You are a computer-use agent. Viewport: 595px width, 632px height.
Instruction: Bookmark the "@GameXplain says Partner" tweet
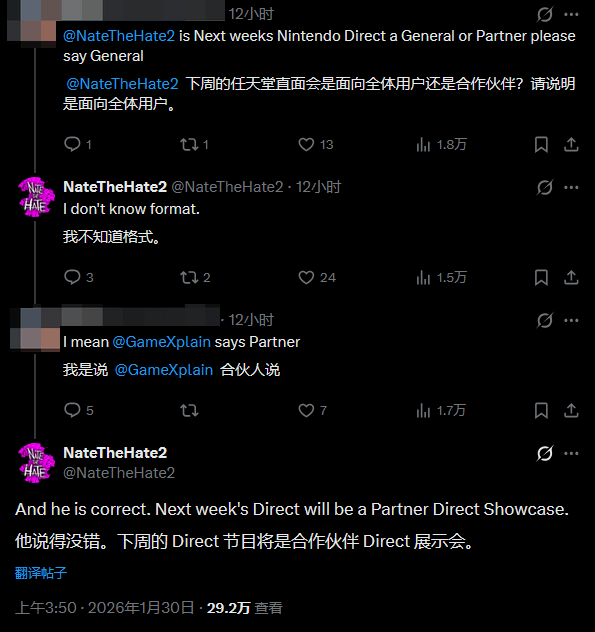[x=541, y=410]
